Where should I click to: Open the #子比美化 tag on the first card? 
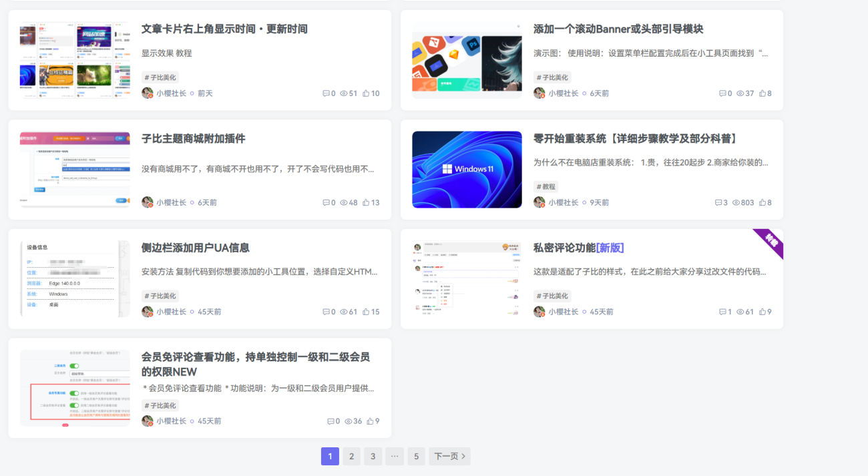click(159, 77)
